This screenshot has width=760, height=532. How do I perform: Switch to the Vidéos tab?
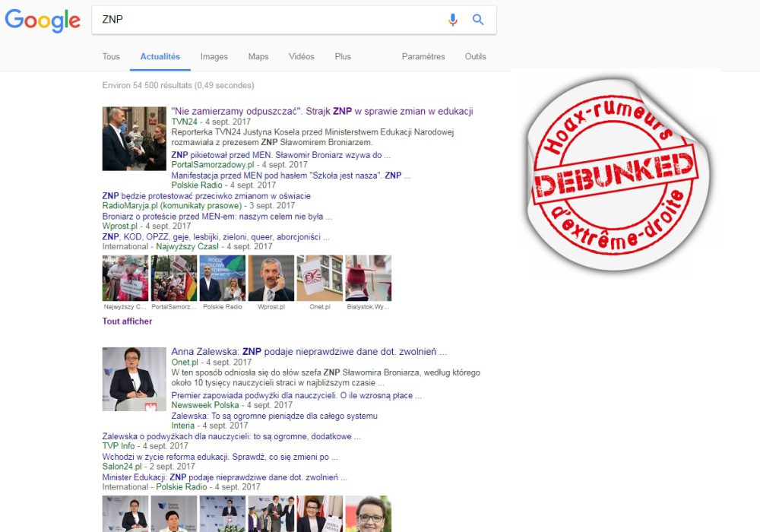pos(302,56)
